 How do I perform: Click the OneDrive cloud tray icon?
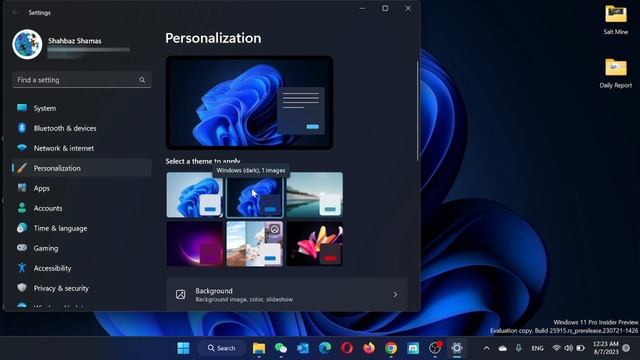point(503,348)
